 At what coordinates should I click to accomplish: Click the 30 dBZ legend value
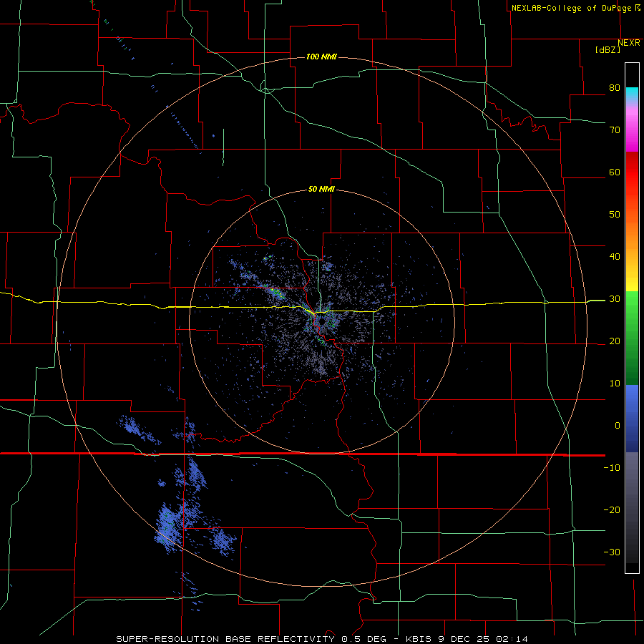[615, 298]
